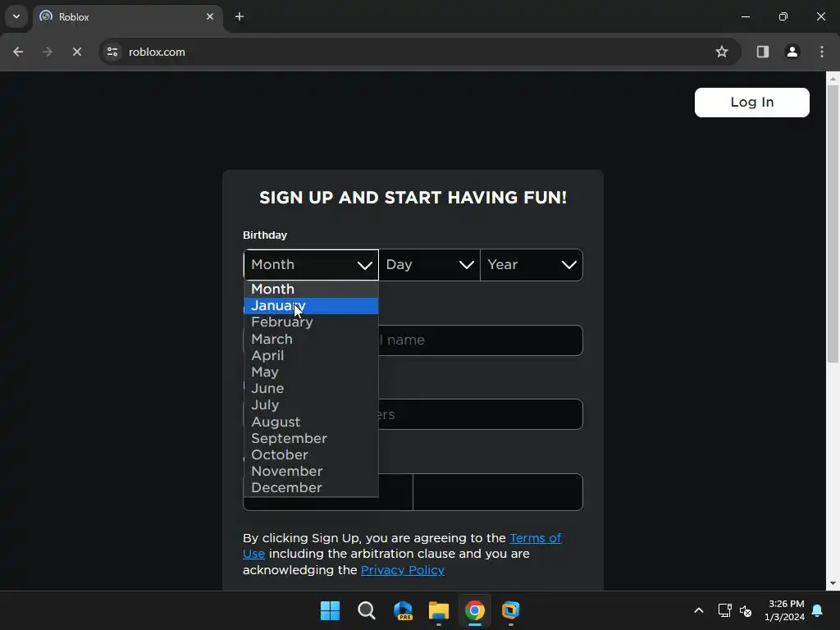
Task: Click the browser back arrow
Action: 18,52
